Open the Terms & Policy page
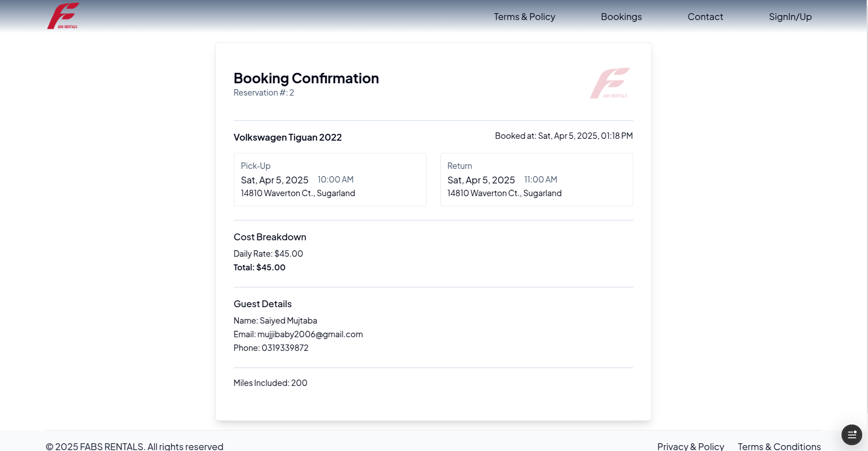This screenshot has width=868, height=451. click(x=525, y=17)
